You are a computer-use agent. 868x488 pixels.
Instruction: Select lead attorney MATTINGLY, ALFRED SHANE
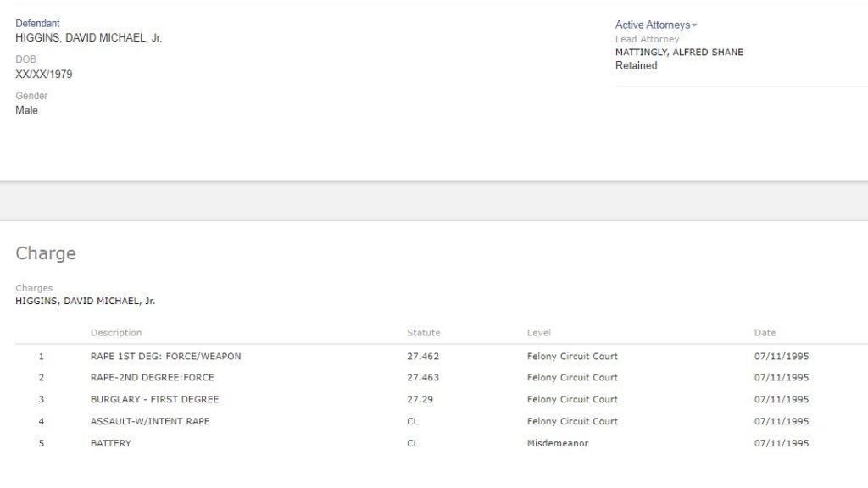(679, 52)
